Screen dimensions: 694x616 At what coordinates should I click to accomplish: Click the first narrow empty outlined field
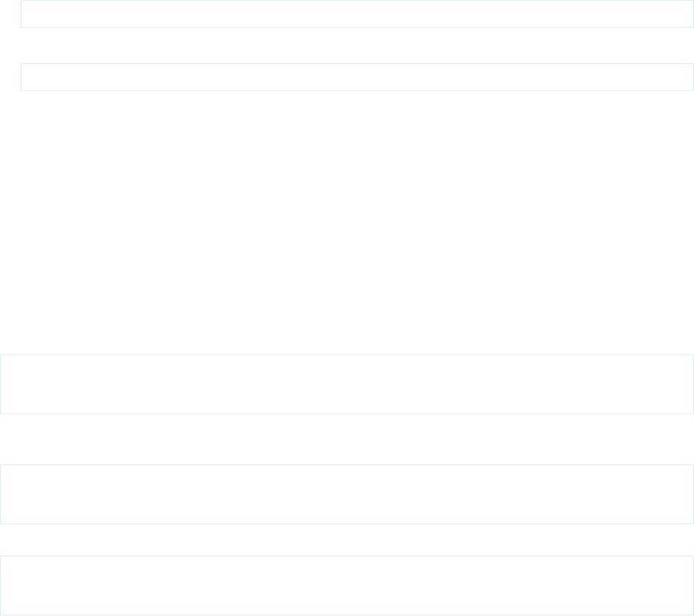(x=357, y=14)
